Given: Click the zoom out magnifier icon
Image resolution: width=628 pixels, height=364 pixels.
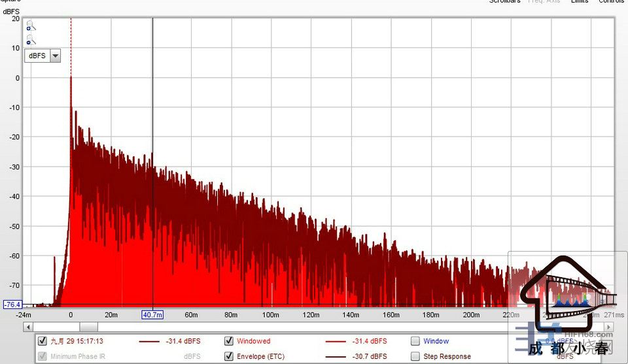Looking at the screenshot, I should 29,41.
